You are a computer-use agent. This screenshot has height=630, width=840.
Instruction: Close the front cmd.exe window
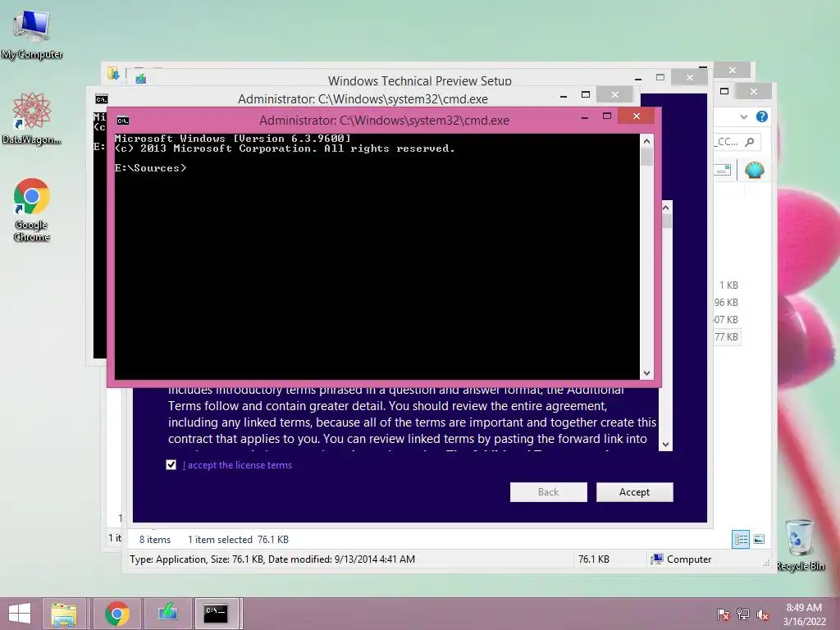pyautogui.click(x=637, y=116)
